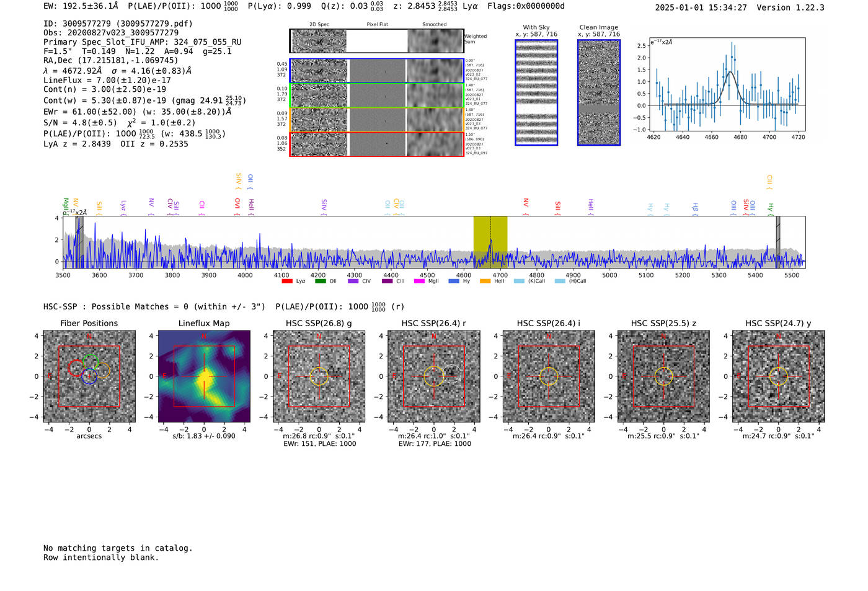Click the Weighted Sum 2D spectrum
Viewport: 868px width, 591px height.
(x=377, y=41)
